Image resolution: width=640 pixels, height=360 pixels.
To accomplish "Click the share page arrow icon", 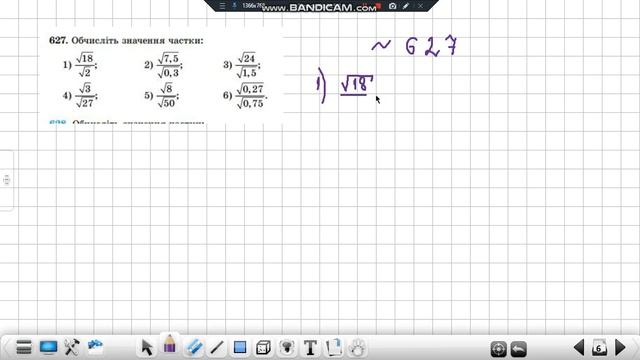I will point(95,347).
